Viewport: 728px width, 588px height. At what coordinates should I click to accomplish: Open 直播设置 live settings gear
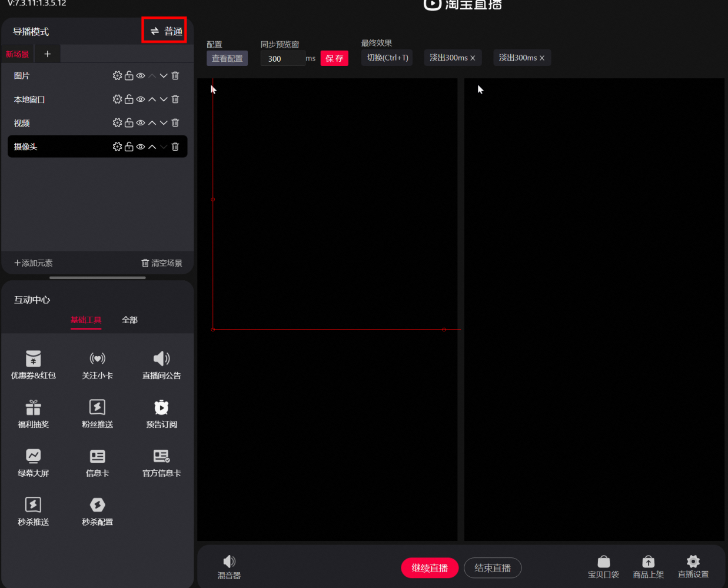tap(693, 567)
